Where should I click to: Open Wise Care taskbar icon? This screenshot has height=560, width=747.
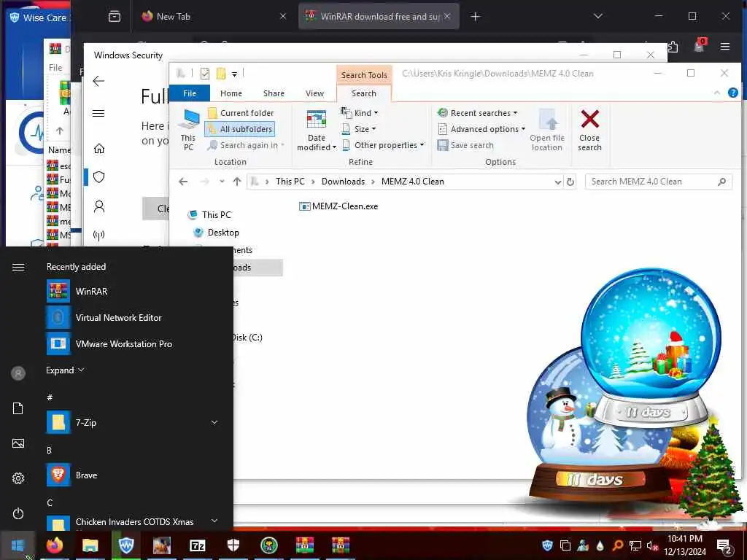coord(125,545)
